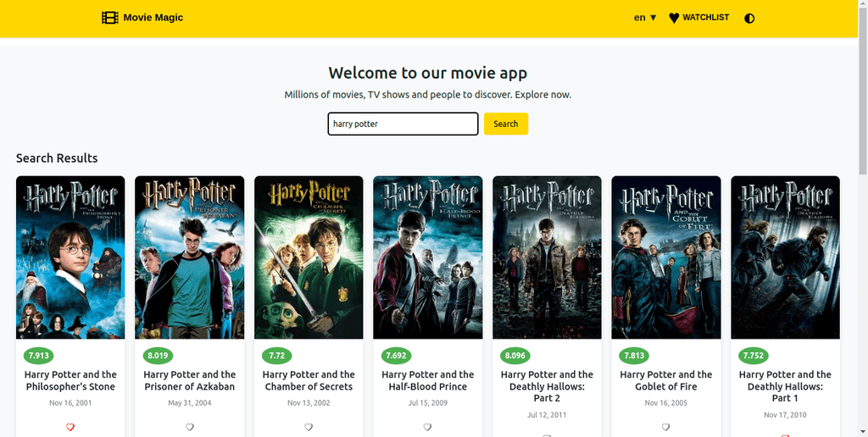Click the 8.096 rating badge
This screenshot has width=868, height=437.
pyautogui.click(x=515, y=356)
